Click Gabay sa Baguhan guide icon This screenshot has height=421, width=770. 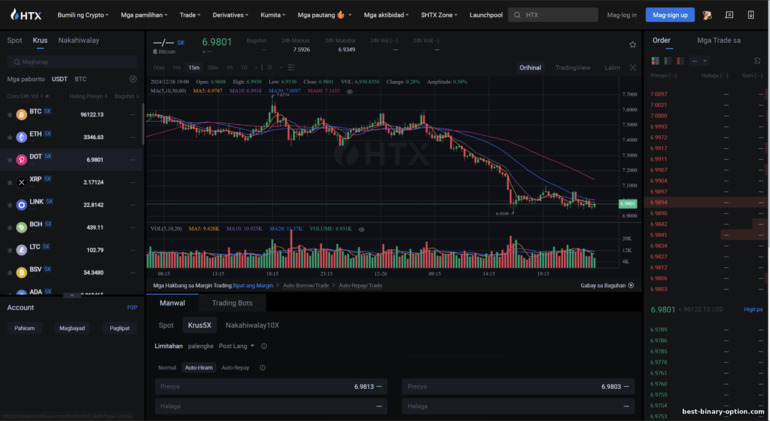click(x=631, y=285)
